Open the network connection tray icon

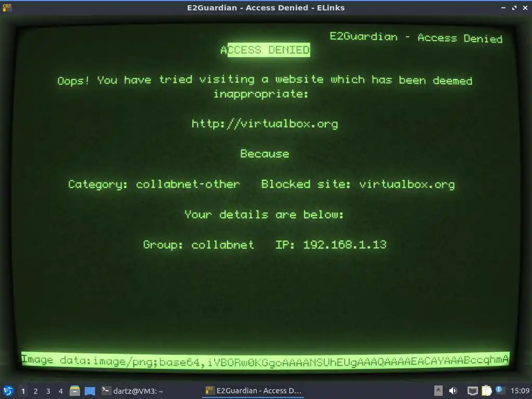point(472,391)
